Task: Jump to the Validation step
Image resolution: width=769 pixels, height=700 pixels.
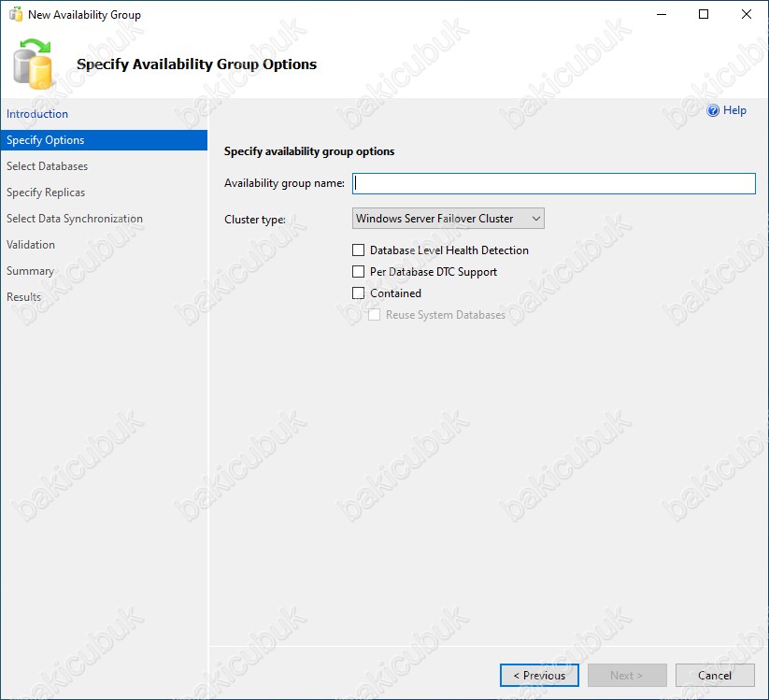Action: coord(31,245)
